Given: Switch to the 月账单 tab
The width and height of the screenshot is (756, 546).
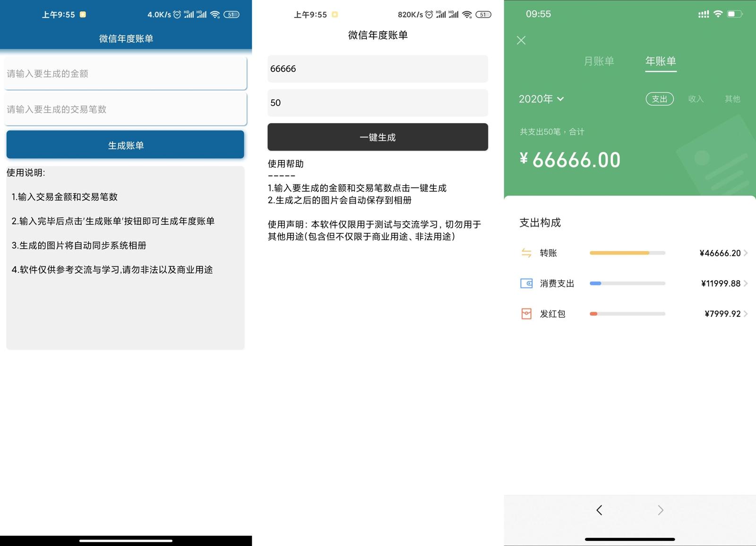Looking at the screenshot, I should pyautogui.click(x=599, y=61).
